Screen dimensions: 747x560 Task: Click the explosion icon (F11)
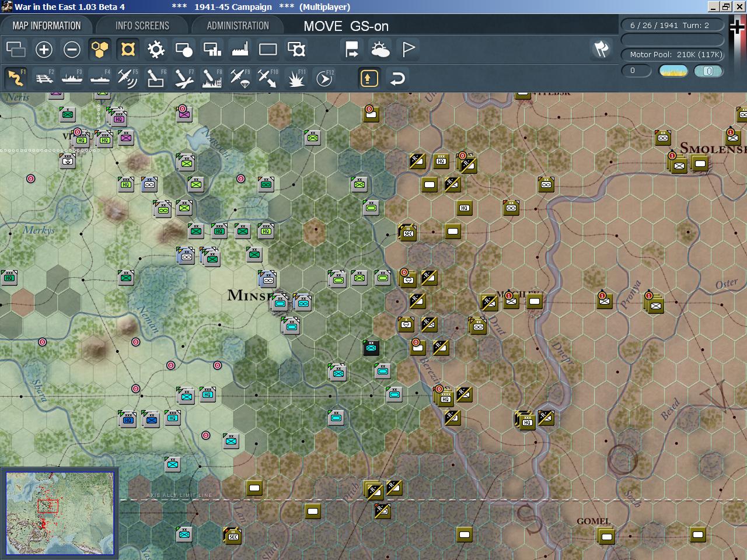click(296, 78)
